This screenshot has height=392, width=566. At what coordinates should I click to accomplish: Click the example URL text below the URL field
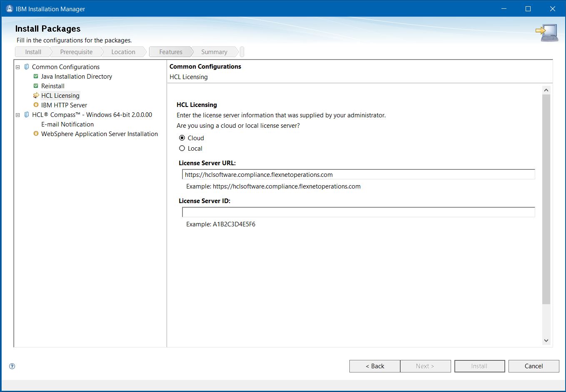[273, 186]
